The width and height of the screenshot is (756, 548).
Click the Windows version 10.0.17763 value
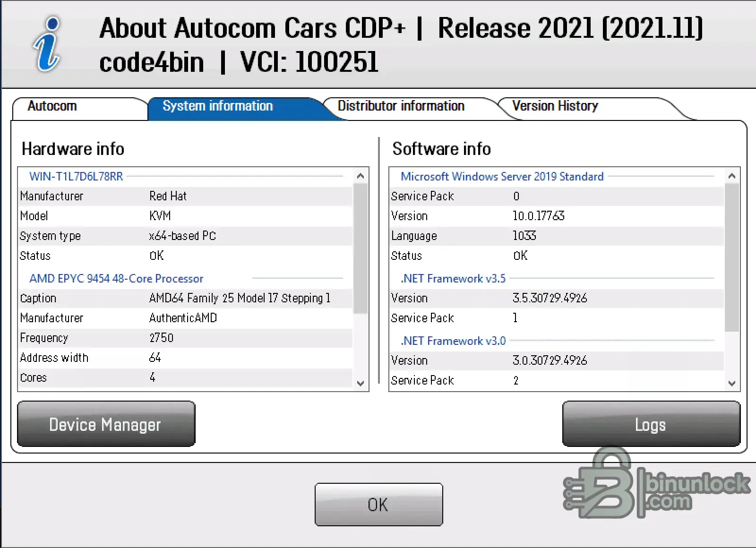pyautogui.click(x=539, y=216)
